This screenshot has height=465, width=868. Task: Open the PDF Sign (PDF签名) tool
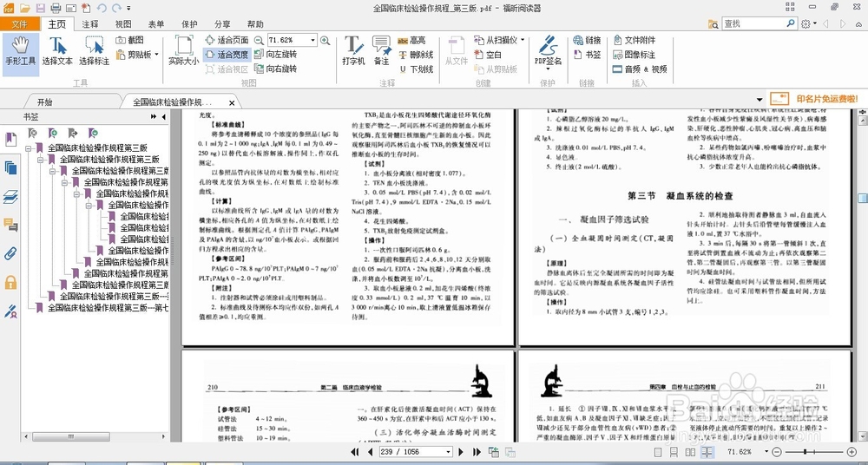548,51
